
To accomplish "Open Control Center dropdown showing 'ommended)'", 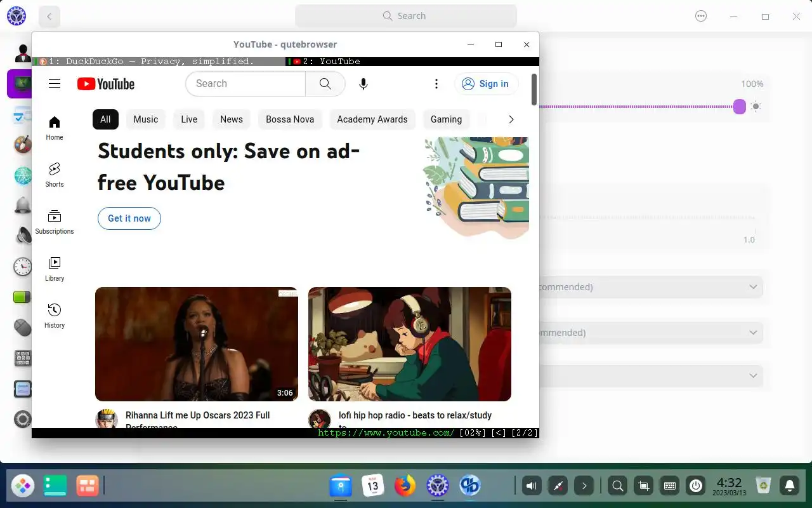I will [650, 333].
